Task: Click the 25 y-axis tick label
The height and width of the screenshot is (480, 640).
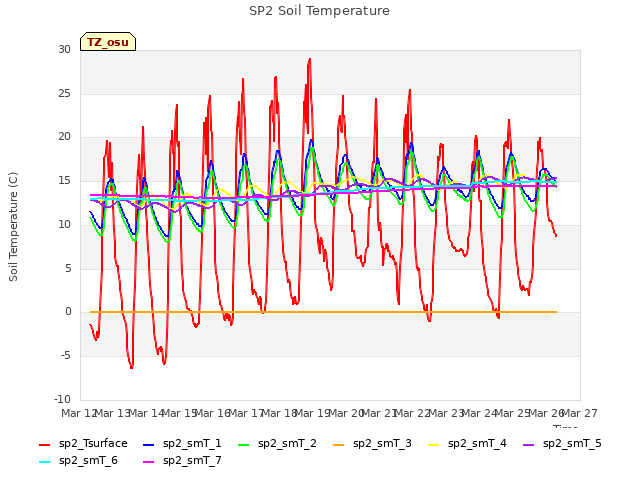Action: tap(64, 93)
